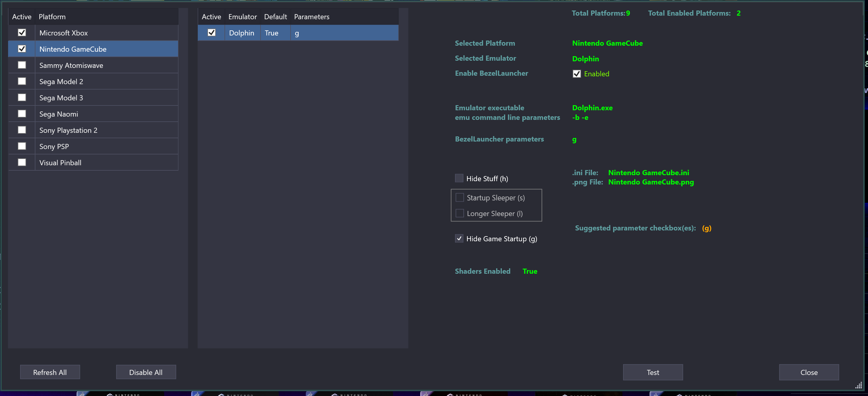The image size is (868, 396).
Task: Click the True default cell for Dolphin
Action: (275, 33)
